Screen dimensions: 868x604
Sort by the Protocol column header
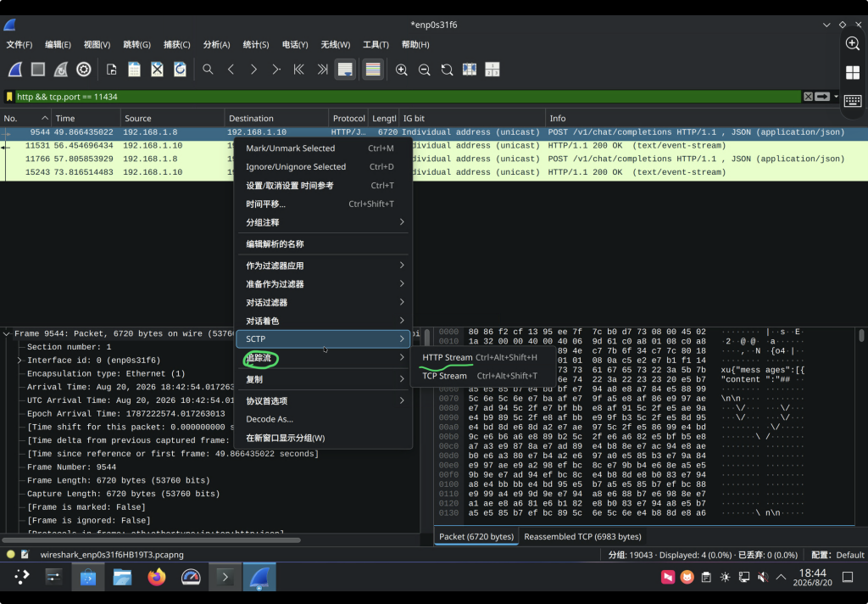[x=348, y=118]
